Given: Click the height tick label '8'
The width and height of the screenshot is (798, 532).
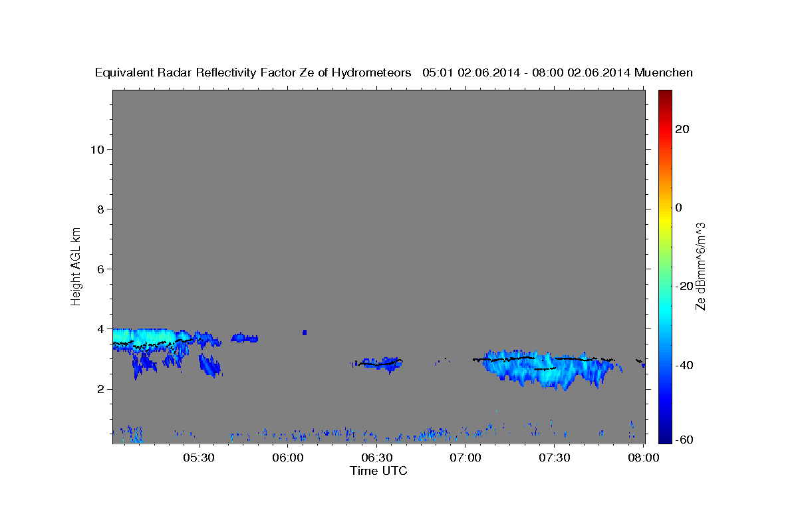Looking at the screenshot, I should coord(99,209).
